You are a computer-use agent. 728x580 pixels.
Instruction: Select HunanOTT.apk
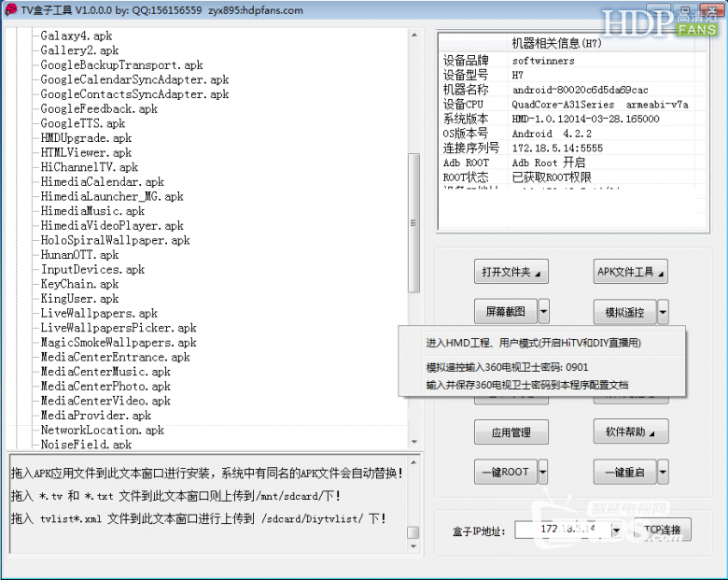[x=79, y=255]
